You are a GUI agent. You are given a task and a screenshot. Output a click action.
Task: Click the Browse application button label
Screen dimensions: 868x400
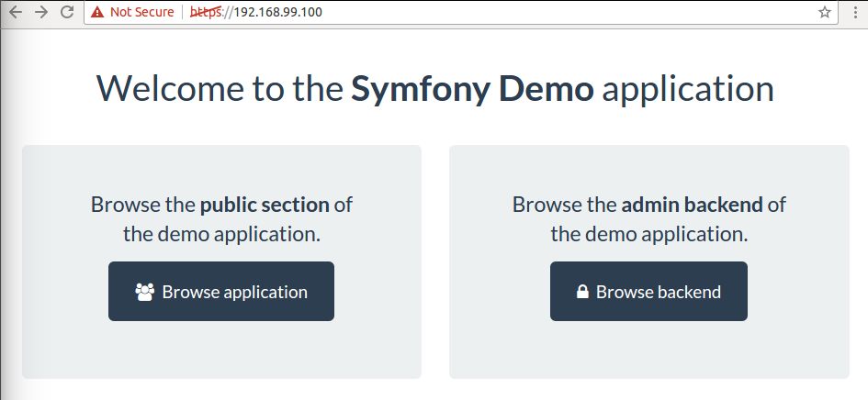tap(234, 292)
